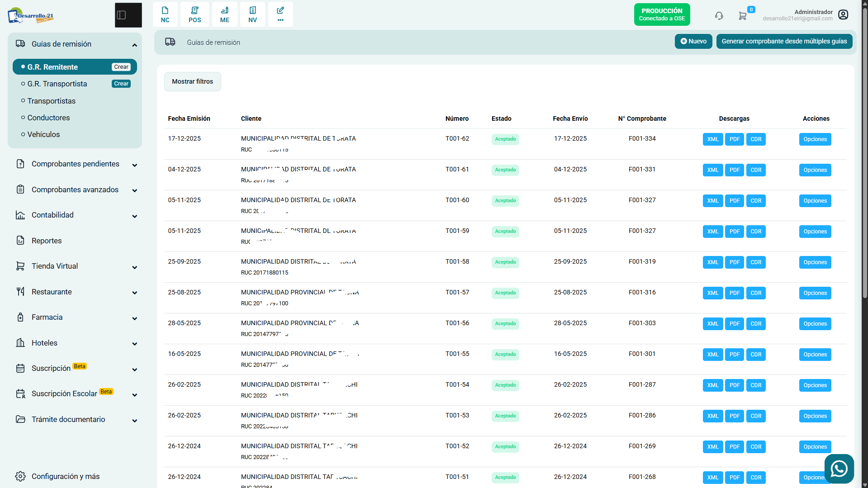Click Aceptado status of guide T001-60

505,201
